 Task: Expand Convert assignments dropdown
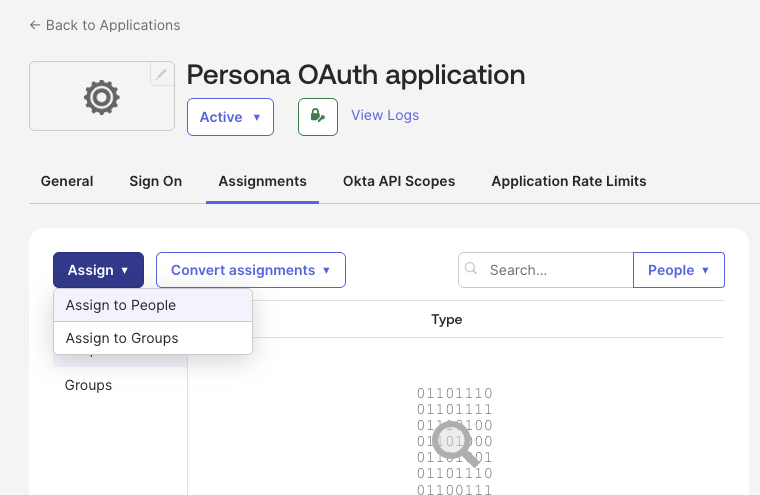tap(251, 270)
